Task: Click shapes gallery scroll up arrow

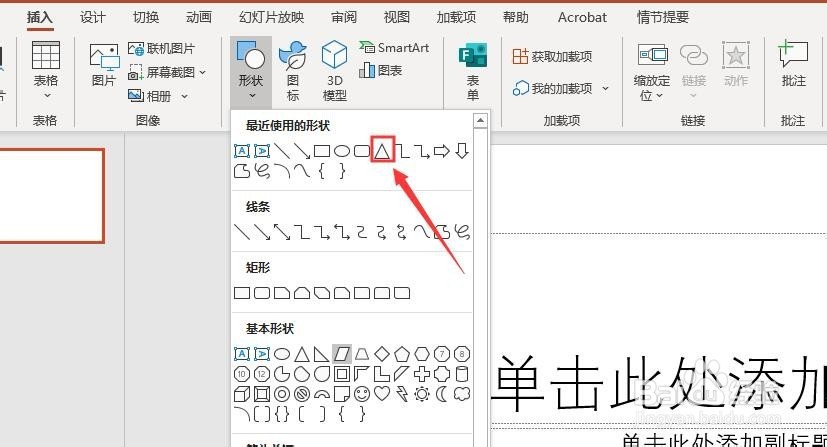Action: click(x=480, y=121)
